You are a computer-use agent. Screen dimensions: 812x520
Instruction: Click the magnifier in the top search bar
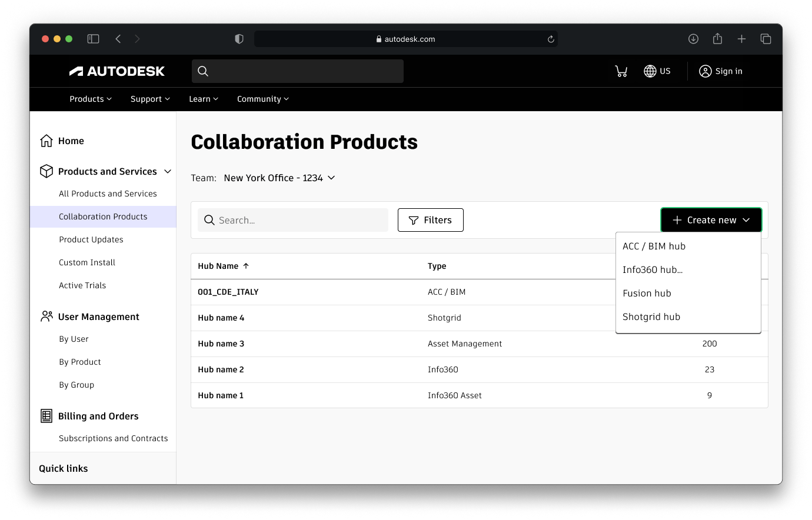(x=203, y=71)
